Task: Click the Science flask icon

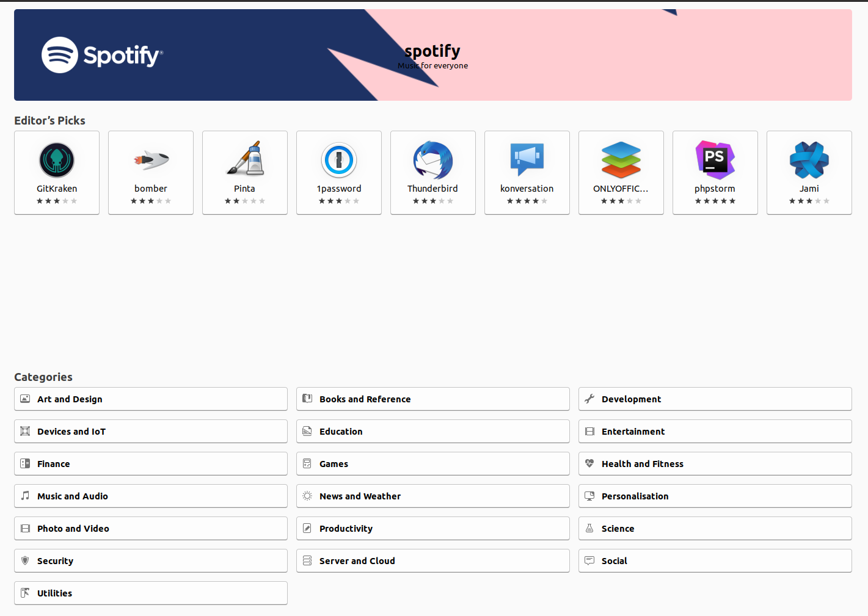Action: click(589, 528)
